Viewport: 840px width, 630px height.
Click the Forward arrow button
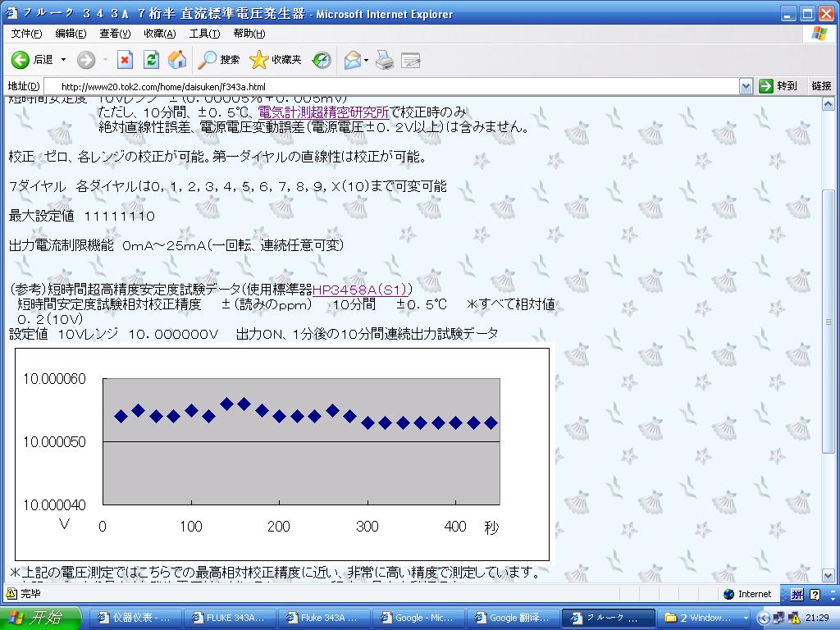point(85,59)
